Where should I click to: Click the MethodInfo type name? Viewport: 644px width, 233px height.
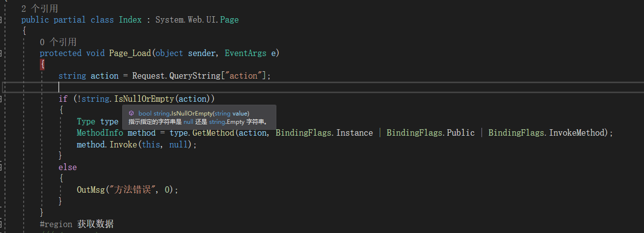coord(100,133)
